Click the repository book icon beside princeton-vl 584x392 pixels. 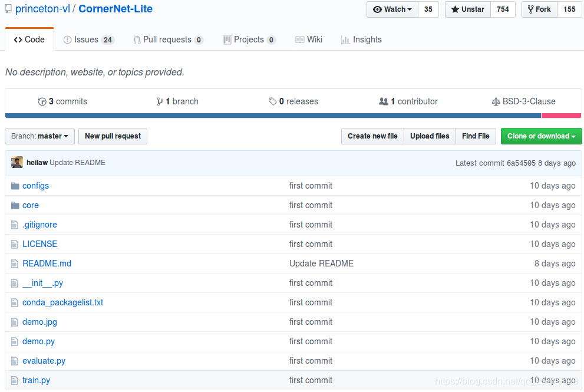click(x=8, y=9)
